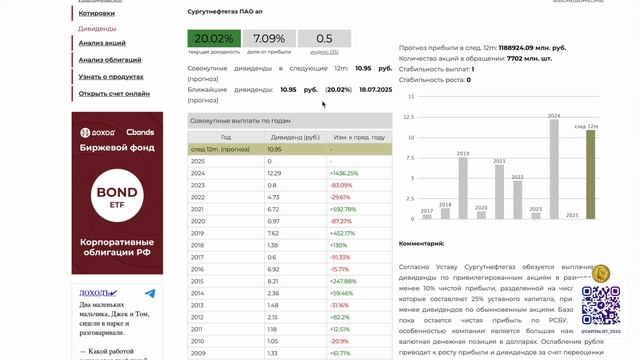Click the Узнать о продуктах link
The width and height of the screenshot is (640, 360).
111,76
